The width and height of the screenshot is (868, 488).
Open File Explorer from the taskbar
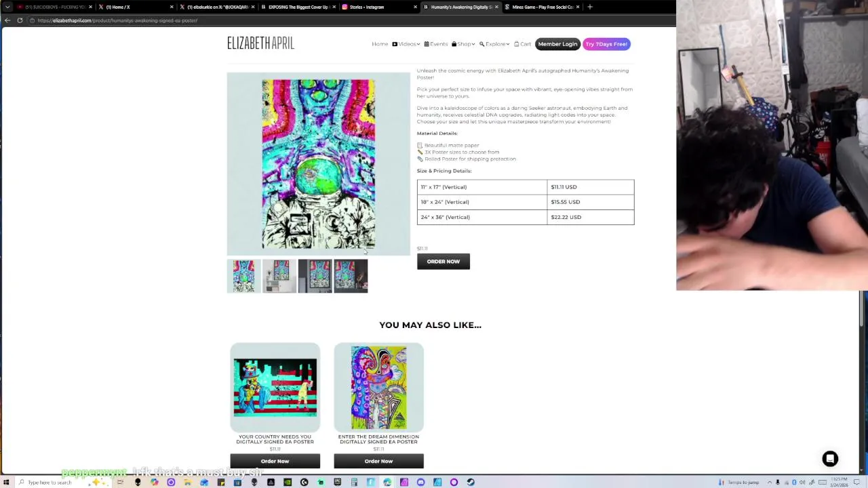click(x=187, y=482)
